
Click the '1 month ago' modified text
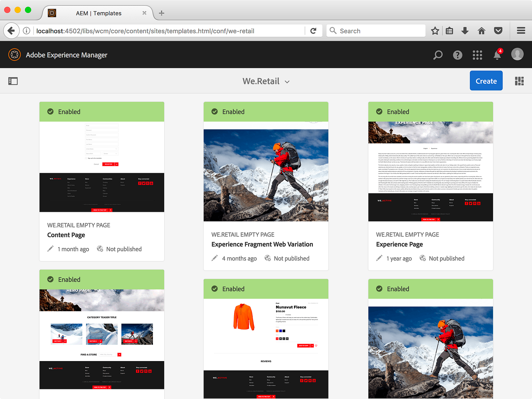click(x=73, y=249)
